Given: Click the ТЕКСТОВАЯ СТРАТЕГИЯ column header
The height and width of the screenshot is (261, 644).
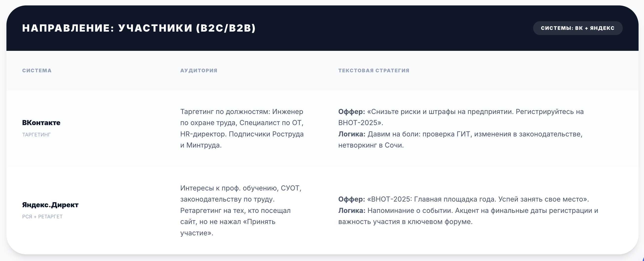Looking at the screenshot, I should (374, 71).
